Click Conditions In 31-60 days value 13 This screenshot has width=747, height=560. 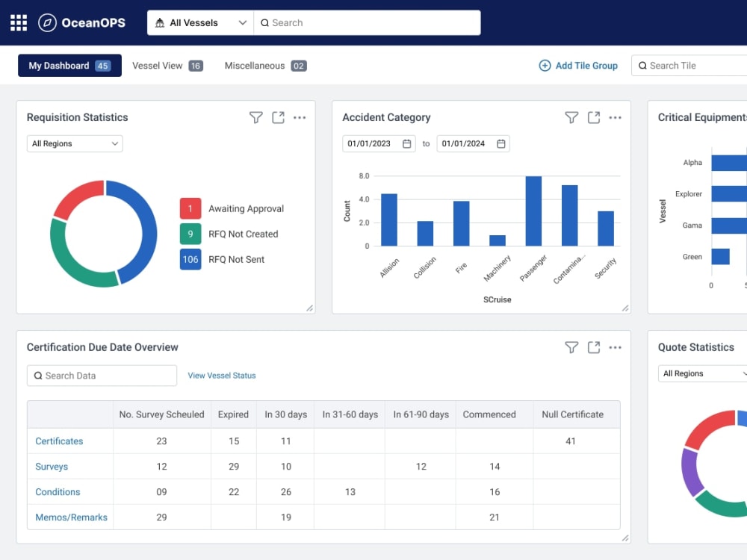click(x=350, y=492)
